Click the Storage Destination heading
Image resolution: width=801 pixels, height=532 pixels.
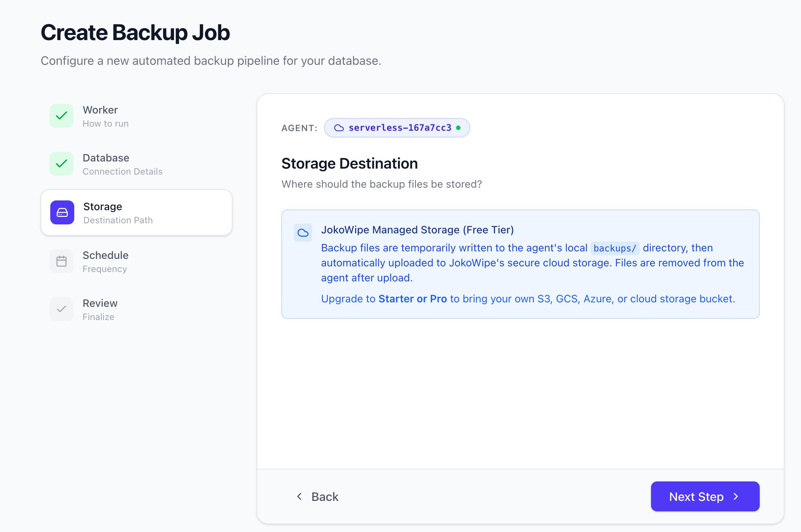point(349,163)
